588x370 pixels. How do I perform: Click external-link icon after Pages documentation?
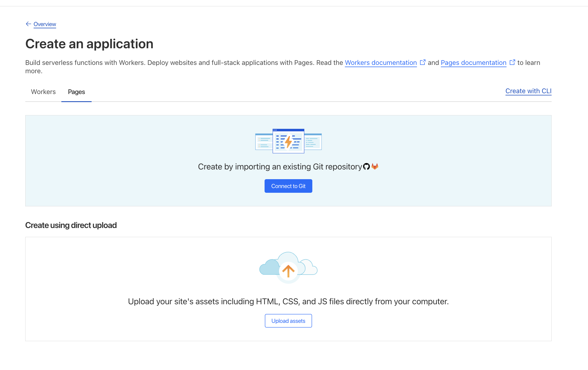point(512,62)
